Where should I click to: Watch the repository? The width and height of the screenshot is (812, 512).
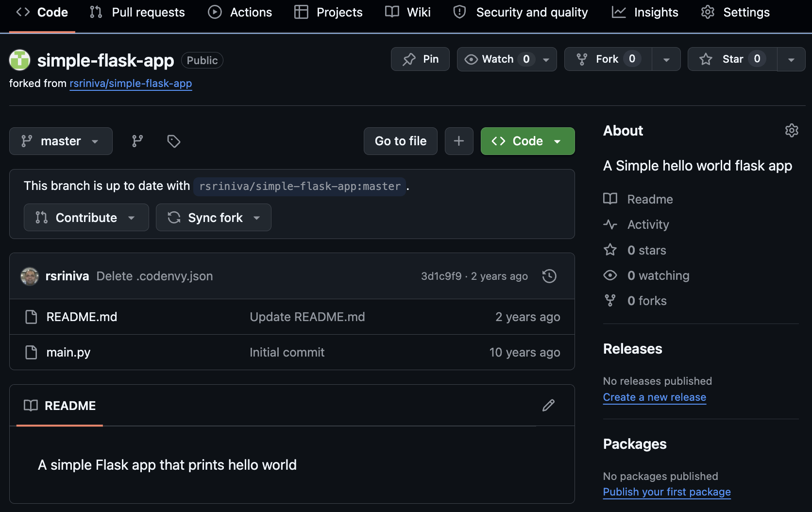click(x=507, y=59)
